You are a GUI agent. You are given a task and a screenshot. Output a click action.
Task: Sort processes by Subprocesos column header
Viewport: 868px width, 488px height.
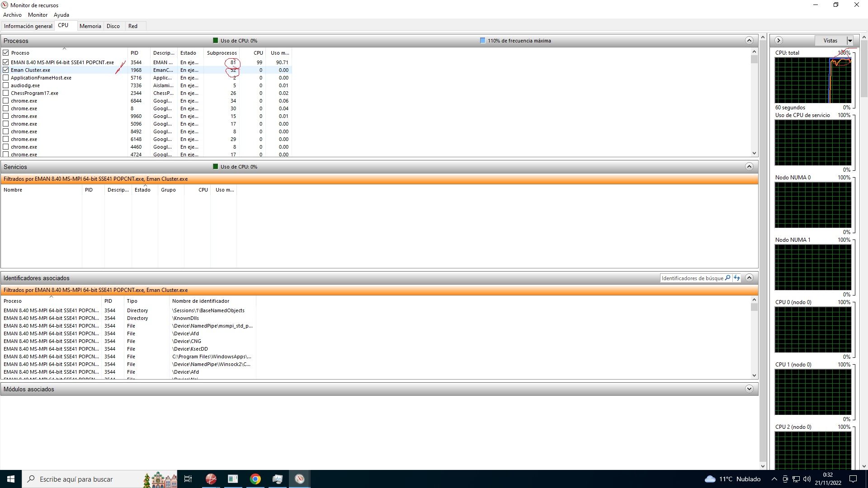click(222, 53)
